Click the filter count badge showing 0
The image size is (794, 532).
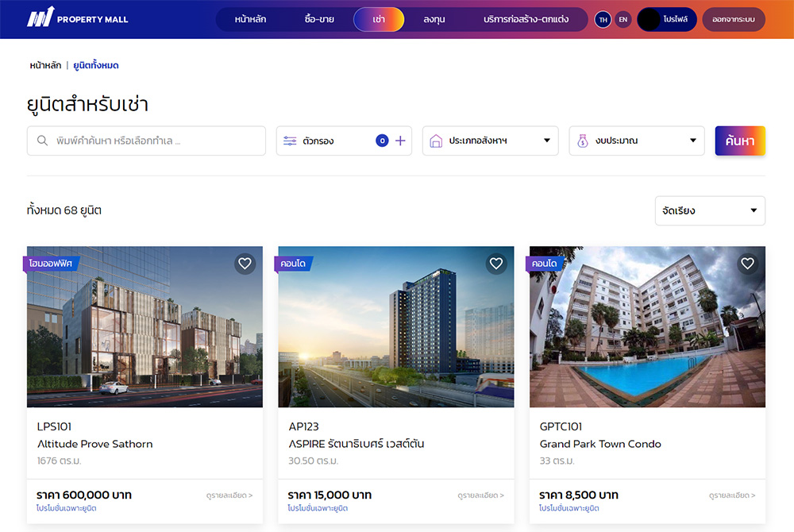point(383,141)
